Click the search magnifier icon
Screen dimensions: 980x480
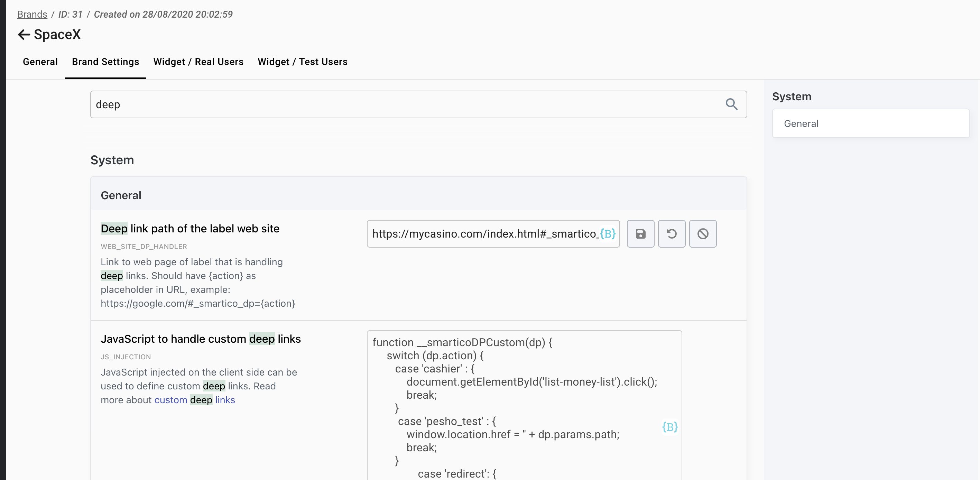pyautogui.click(x=731, y=104)
